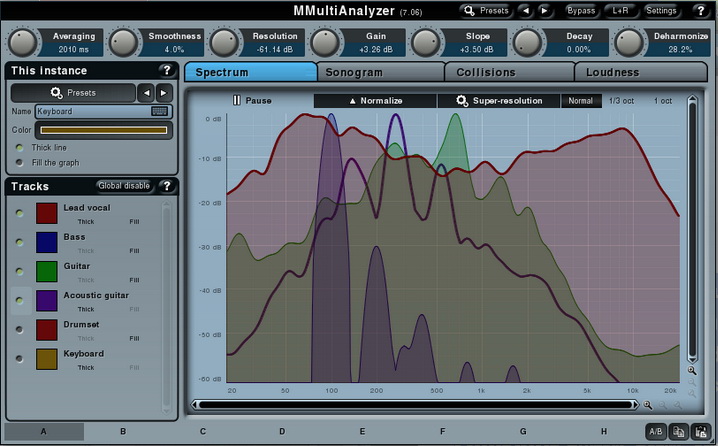This screenshot has height=446, width=718.
Task: Click the horizontal frequency range scrollbar
Action: 415,405
